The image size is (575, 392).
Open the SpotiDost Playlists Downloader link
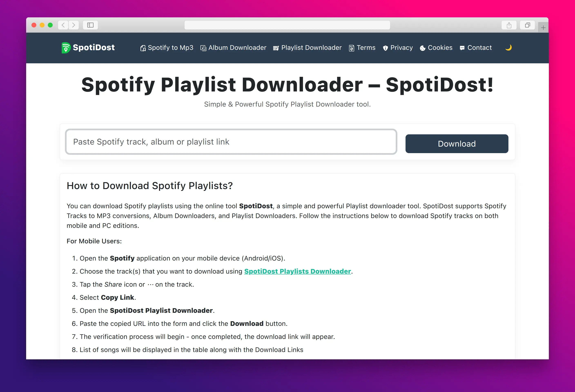(297, 271)
